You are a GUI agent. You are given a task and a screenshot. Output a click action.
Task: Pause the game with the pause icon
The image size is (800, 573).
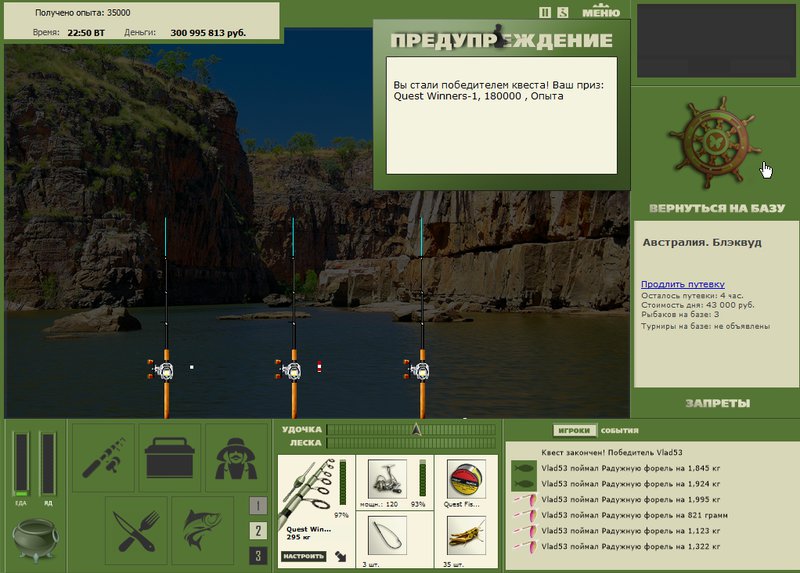pos(544,12)
